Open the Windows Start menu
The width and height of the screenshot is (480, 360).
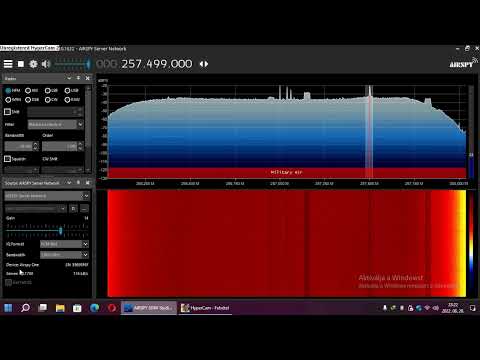[x=8, y=308]
